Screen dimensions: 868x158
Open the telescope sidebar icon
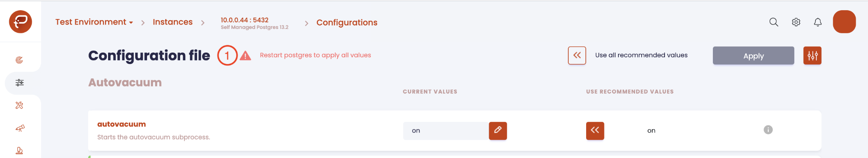[19, 128]
